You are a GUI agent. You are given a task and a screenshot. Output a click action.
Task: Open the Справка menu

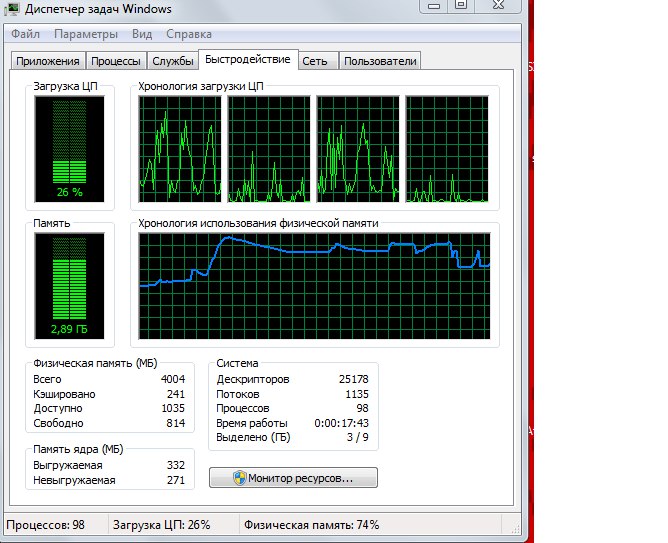click(x=189, y=34)
